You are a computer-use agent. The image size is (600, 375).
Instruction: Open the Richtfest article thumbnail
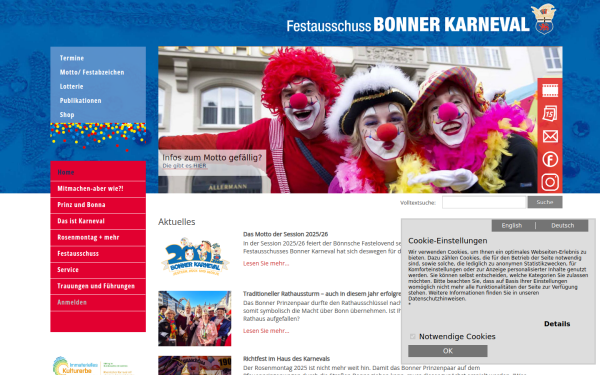point(195,365)
